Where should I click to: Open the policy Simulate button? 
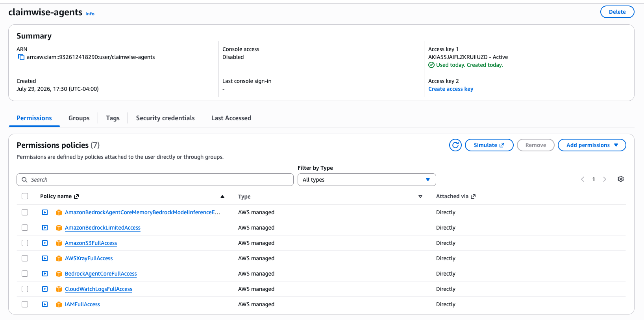[489, 145]
